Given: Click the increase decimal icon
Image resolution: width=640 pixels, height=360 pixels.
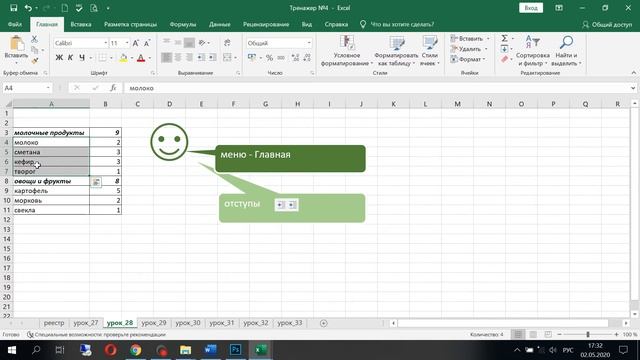Looking at the screenshot, I should pos(296,58).
